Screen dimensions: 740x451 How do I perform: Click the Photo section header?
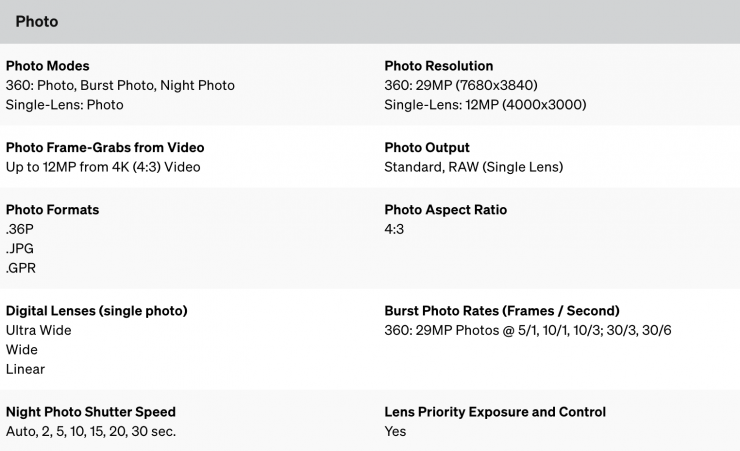37,21
